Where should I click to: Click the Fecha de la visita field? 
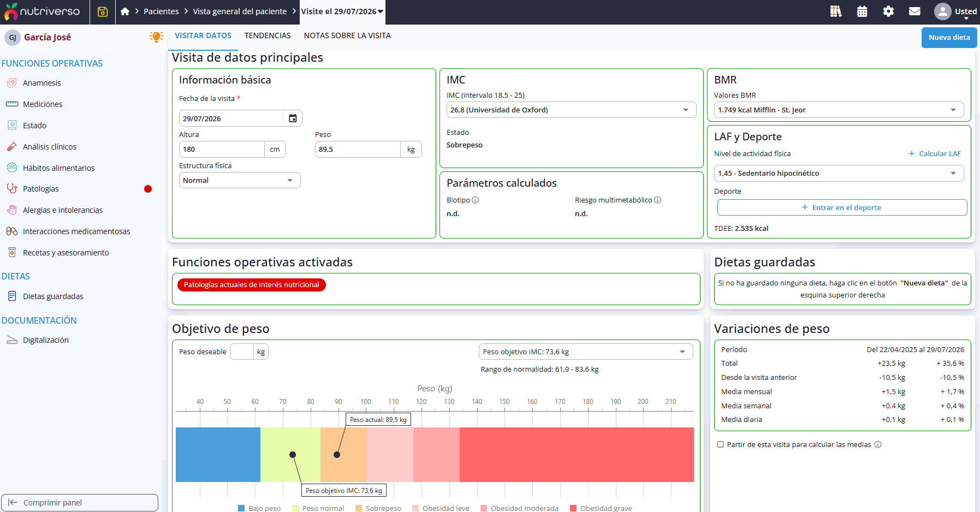(x=231, y=118)
